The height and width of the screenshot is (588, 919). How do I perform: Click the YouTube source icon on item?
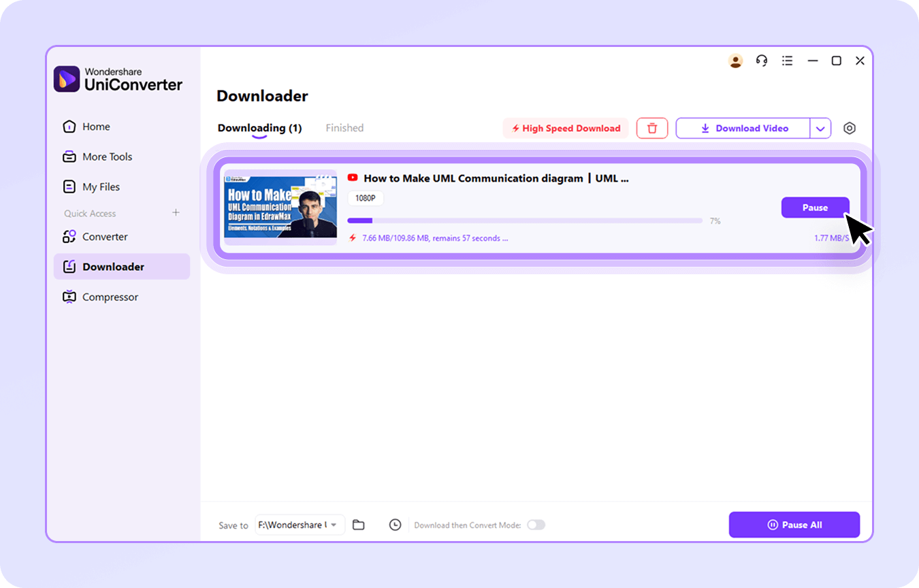pos(353,178)
